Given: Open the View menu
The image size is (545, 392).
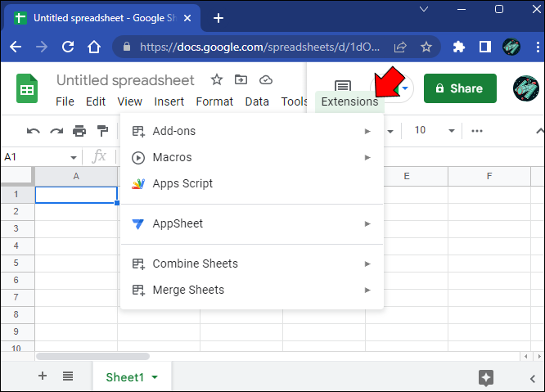Looking at the screenshot, I should 129,101.
